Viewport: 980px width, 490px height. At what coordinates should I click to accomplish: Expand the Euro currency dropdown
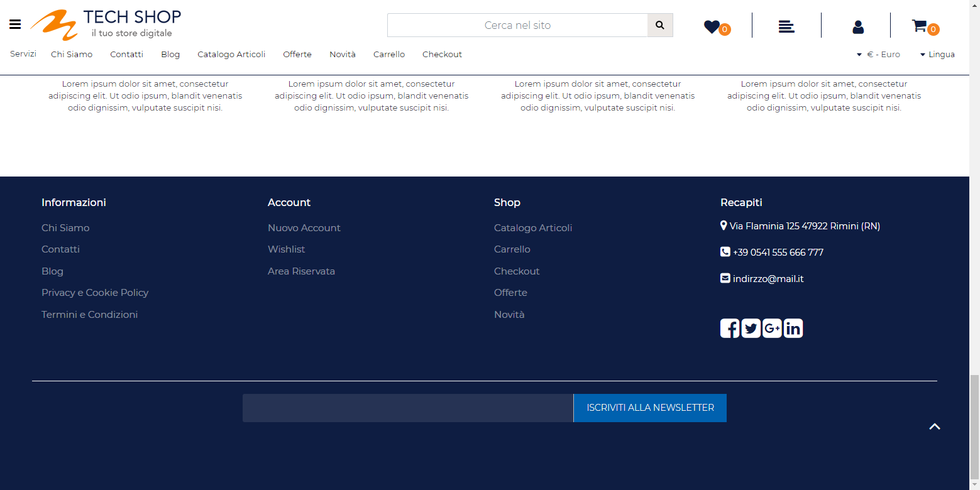click(878, 55)
